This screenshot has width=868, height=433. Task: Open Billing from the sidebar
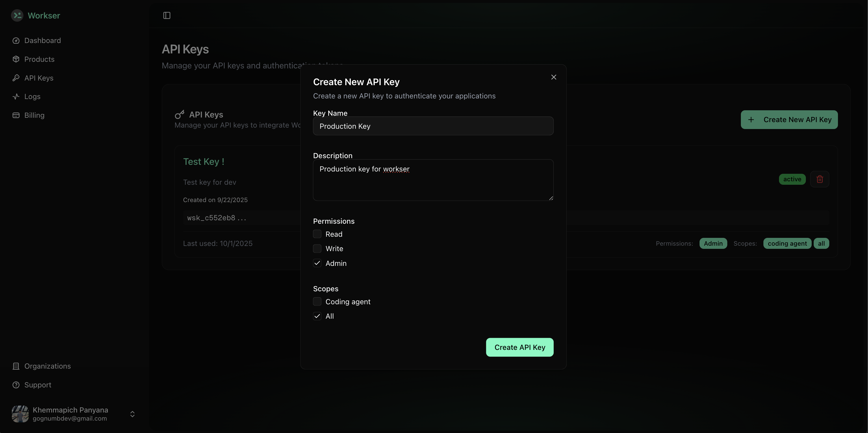pyautogui.click(x=34, y=115)
